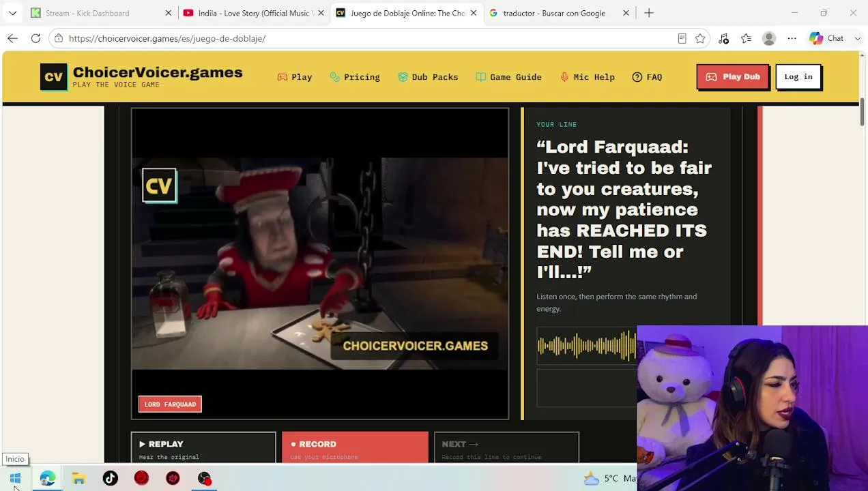Click the Game Guide book icon
Image resolution: width=868 pixels, height=491 pixels.
click(x=480, y=77)
